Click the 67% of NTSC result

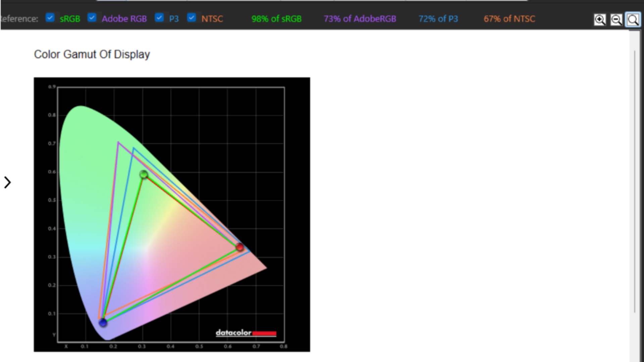pyautogui.click(x=509, y=19)
